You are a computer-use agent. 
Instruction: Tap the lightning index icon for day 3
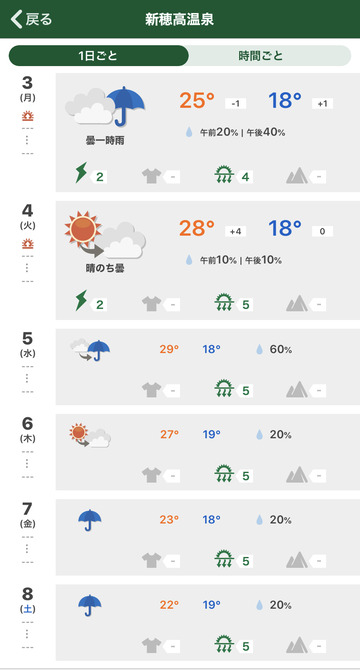pos(81,173)
